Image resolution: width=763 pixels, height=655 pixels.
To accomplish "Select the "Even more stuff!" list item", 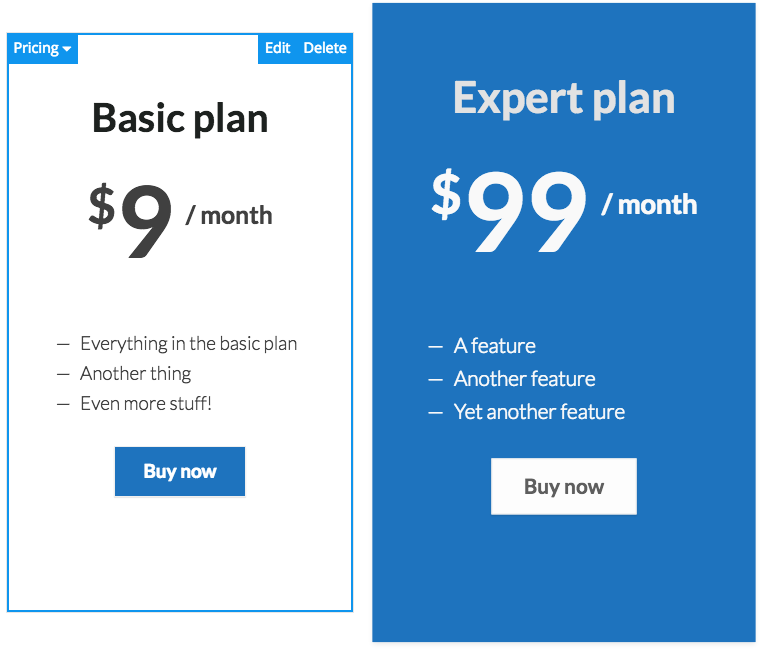I will 146,404.
